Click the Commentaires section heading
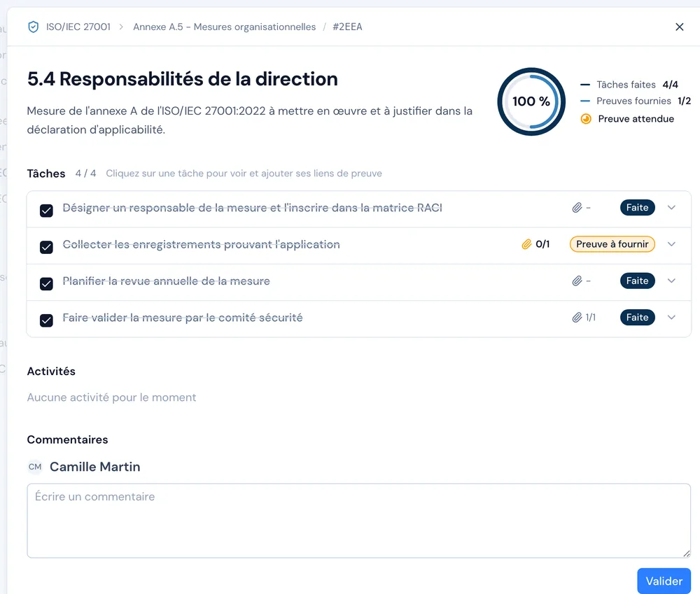This screenshot has height=594, width=700. 67,439
